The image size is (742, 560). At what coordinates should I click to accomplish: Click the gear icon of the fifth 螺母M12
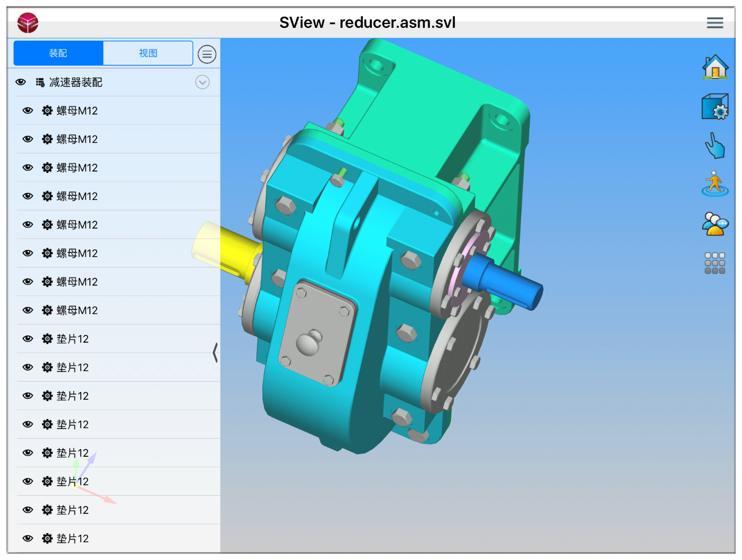point(47,225)
